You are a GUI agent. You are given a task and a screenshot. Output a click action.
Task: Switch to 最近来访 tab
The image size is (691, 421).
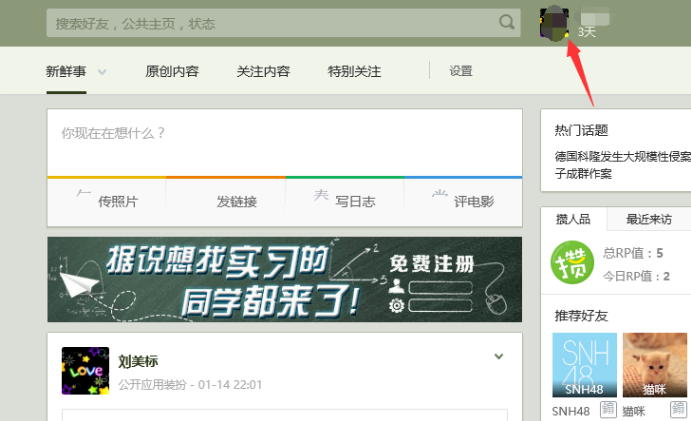coord(649,219)
